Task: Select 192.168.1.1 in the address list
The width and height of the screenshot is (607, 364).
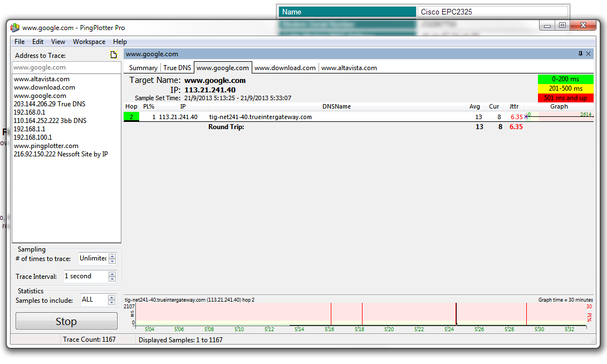Action: coord(30,129)
